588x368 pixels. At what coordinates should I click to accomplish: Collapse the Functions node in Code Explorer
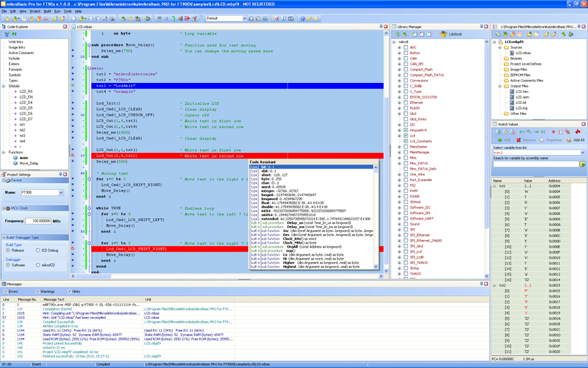[x=4, y=152]
